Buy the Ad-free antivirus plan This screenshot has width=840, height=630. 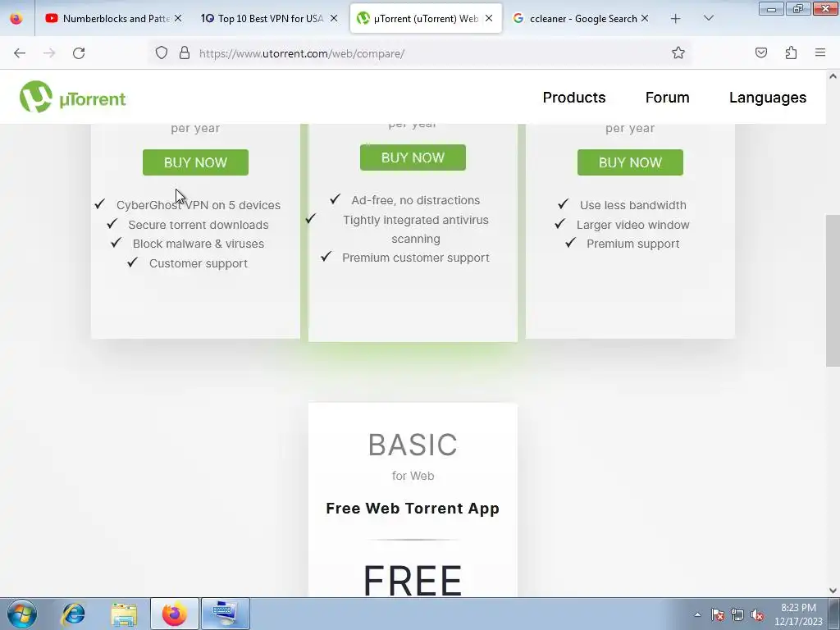pyautogui.click(x=413, y=157)
